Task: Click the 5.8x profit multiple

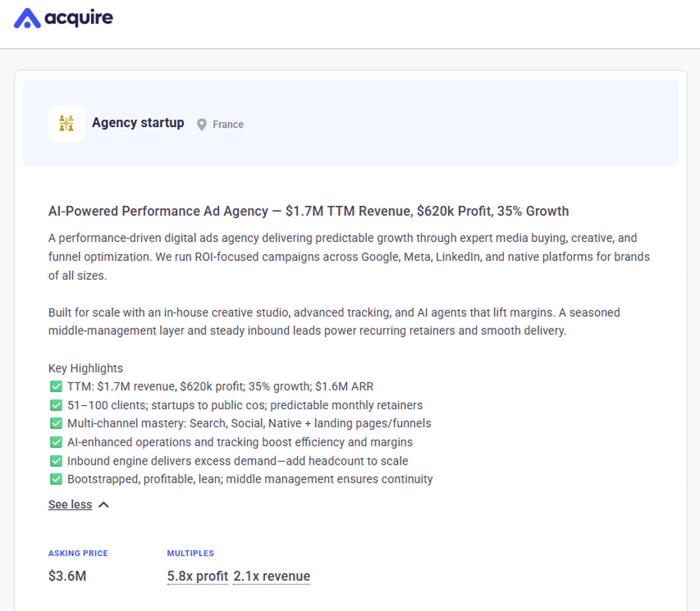Action: point(197,576)
